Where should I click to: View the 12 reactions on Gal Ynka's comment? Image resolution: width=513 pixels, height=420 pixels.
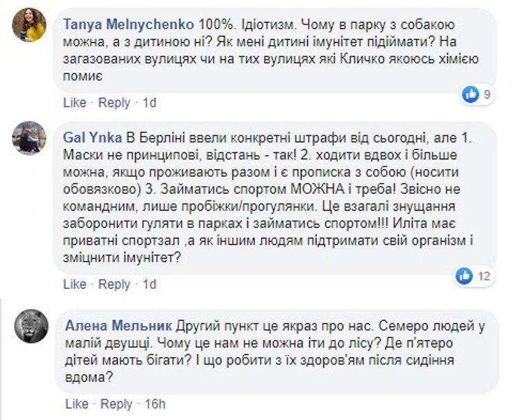pos(484,277)
